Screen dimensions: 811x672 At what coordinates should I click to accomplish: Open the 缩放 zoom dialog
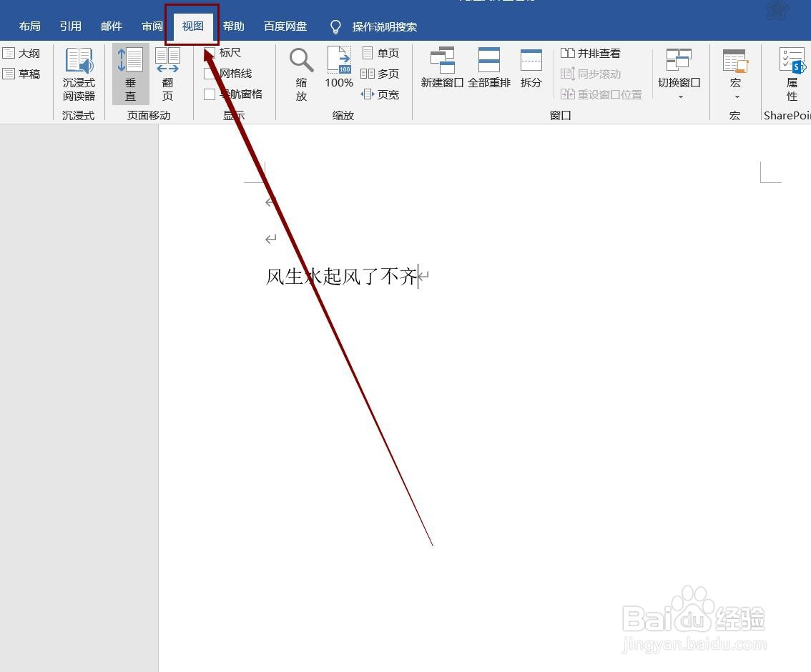(302, 74)
